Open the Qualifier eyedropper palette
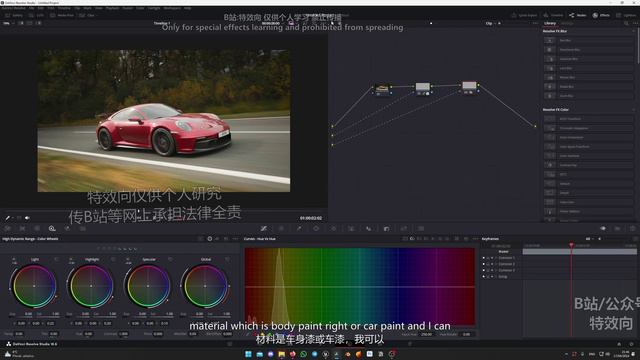The image size is (640, 360). [x=299, y=229]
